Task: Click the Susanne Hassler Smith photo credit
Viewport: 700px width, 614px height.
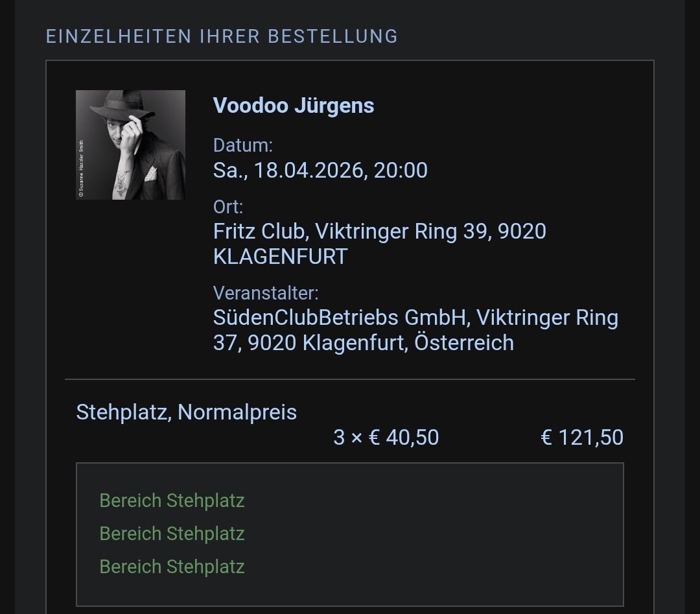Action: 81,169
